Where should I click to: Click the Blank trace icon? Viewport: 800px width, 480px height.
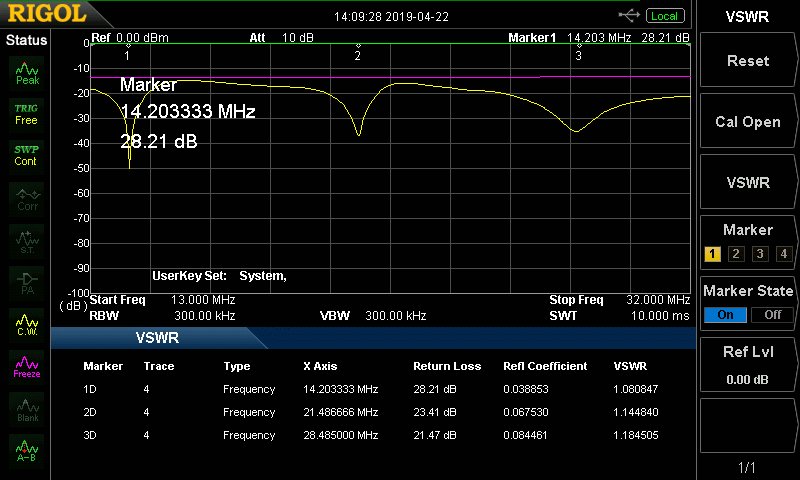point(26,407)
